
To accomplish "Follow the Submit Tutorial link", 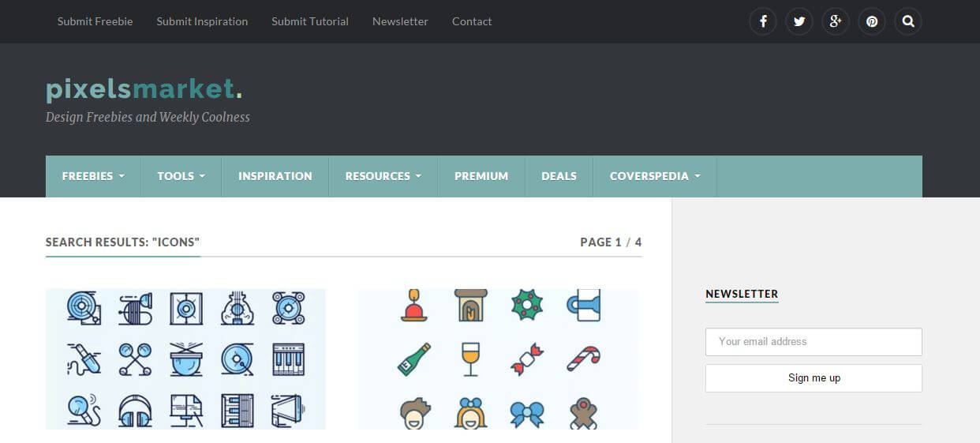I will pos(310,21).
